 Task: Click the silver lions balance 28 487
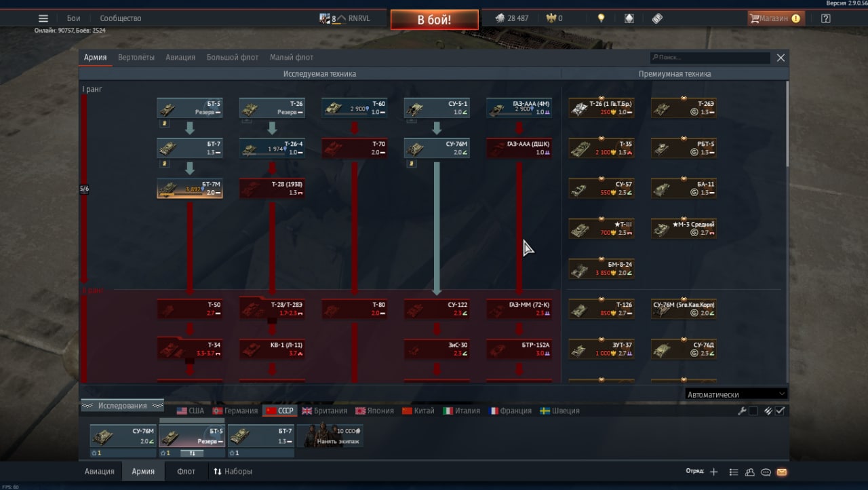click(x=511, y=18)
